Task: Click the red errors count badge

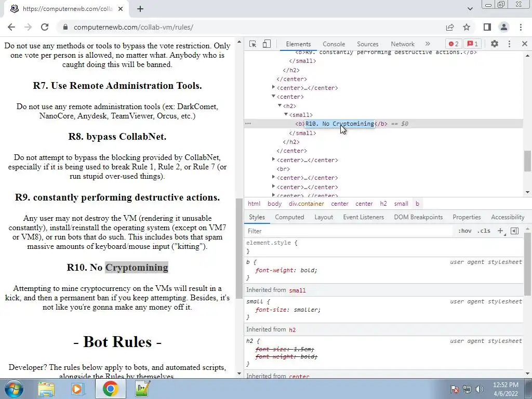Action: coord(454,44)
